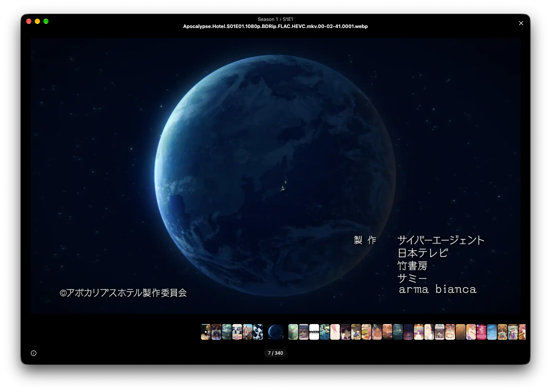
Task: Click the red close window button
Action: coord(29,21)
